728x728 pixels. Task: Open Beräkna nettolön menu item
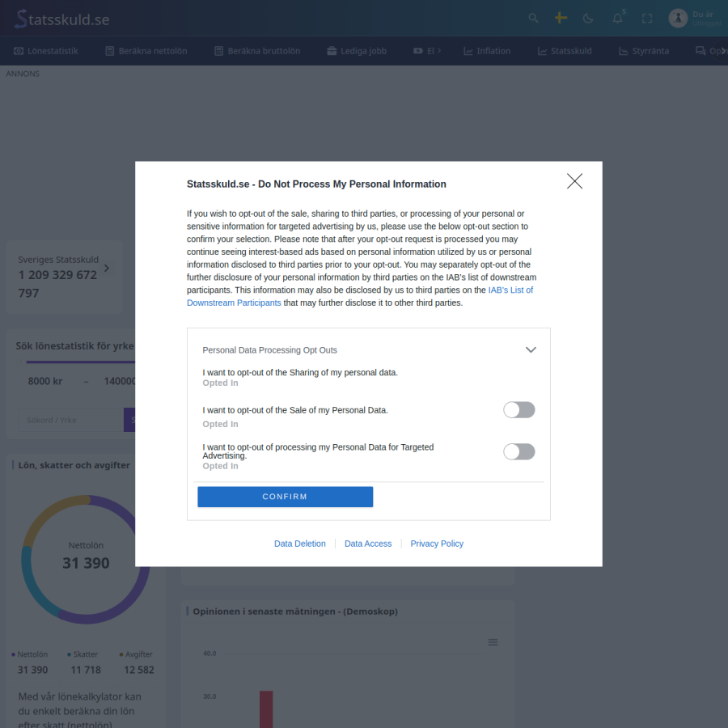(146, 51)
